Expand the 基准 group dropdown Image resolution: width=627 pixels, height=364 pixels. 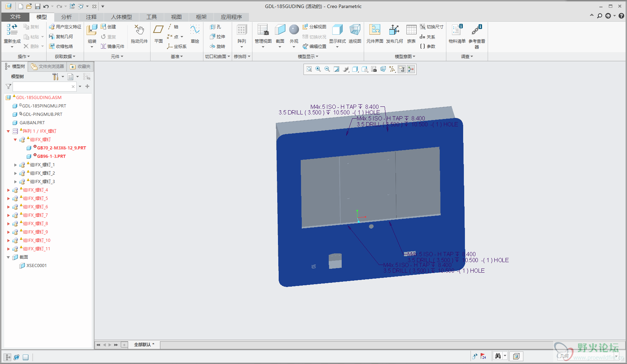[177, 56]
